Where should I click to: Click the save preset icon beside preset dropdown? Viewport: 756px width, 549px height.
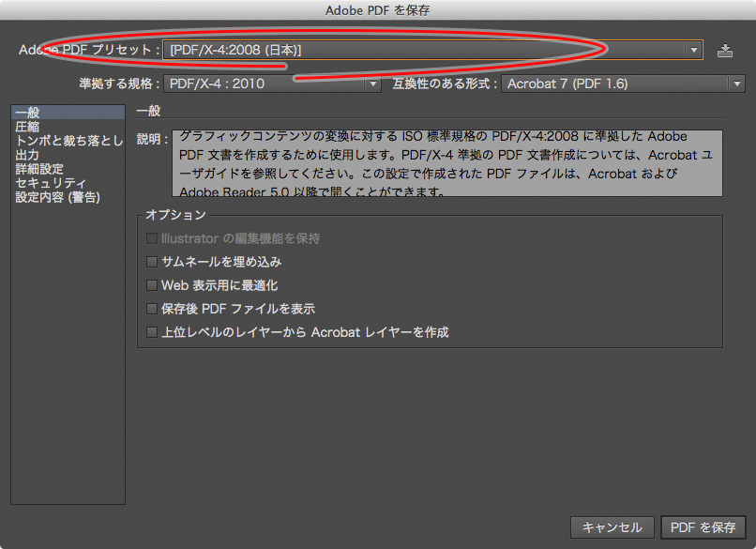coord(724,50)
